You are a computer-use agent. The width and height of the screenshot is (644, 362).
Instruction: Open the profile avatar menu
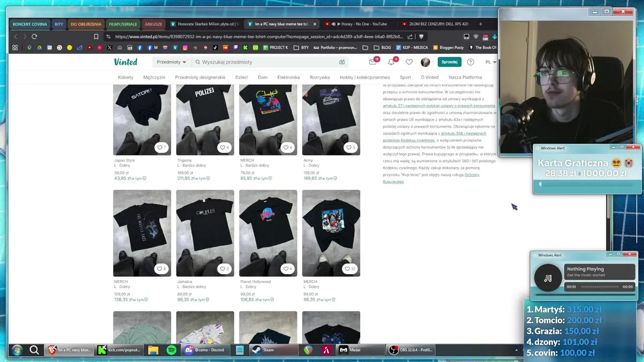tap(426, 62)
